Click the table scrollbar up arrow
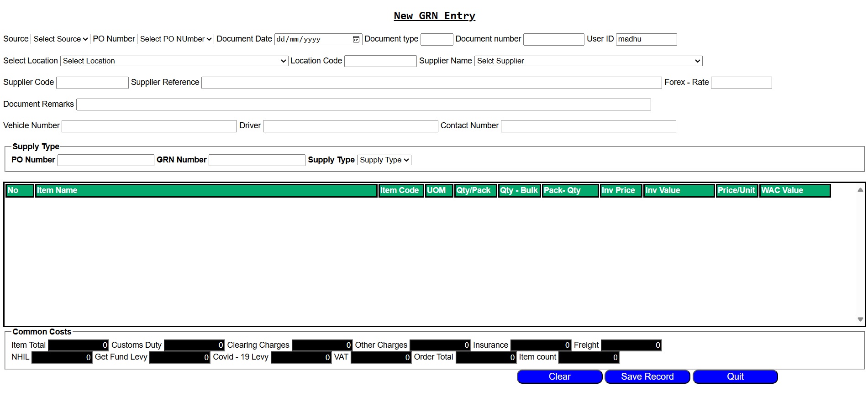Viewport: 868px width, 418px height. (x=860, y=190)
